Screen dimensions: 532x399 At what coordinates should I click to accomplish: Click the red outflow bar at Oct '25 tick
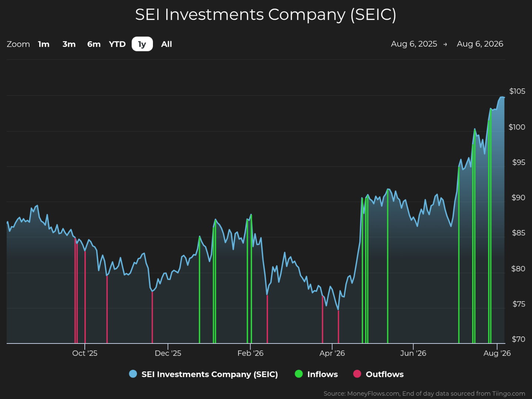85,297
